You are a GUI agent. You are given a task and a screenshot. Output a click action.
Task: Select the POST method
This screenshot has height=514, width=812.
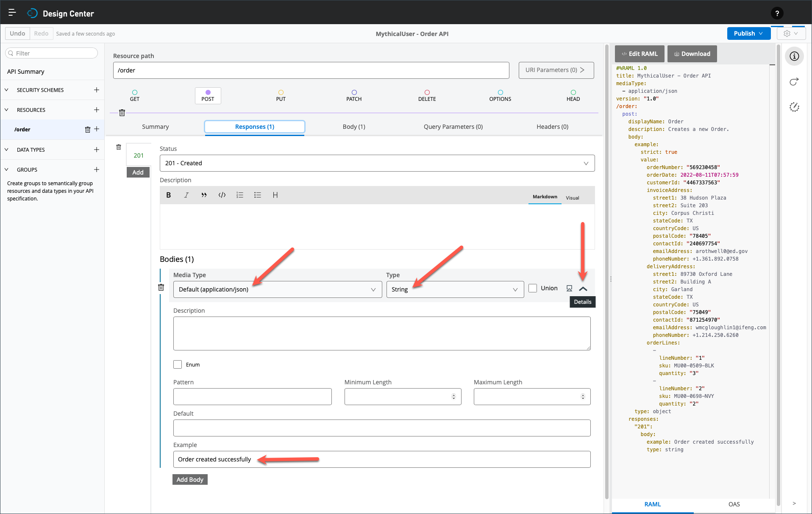[208, 96]
